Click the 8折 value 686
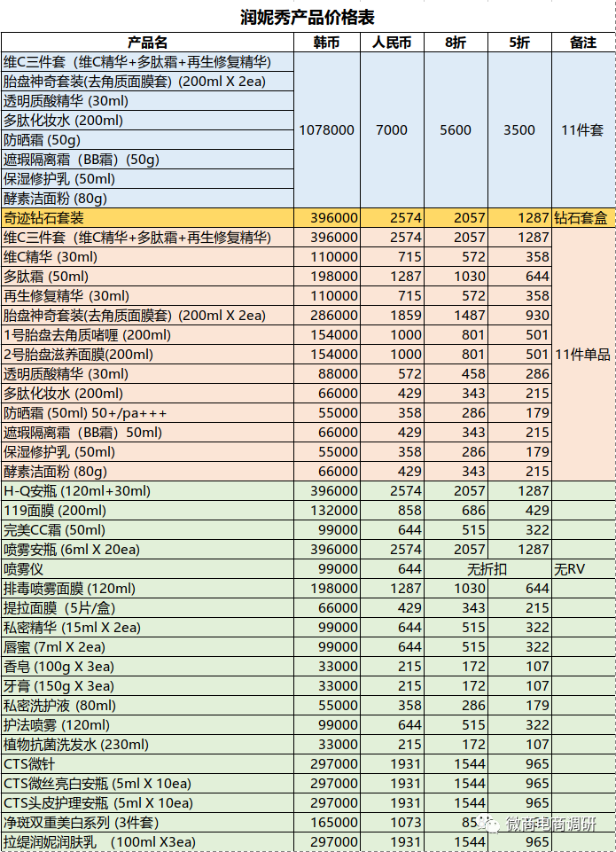The height and width of the screenshot is (852, 616). pyautogui.click(x=456, y=511)
